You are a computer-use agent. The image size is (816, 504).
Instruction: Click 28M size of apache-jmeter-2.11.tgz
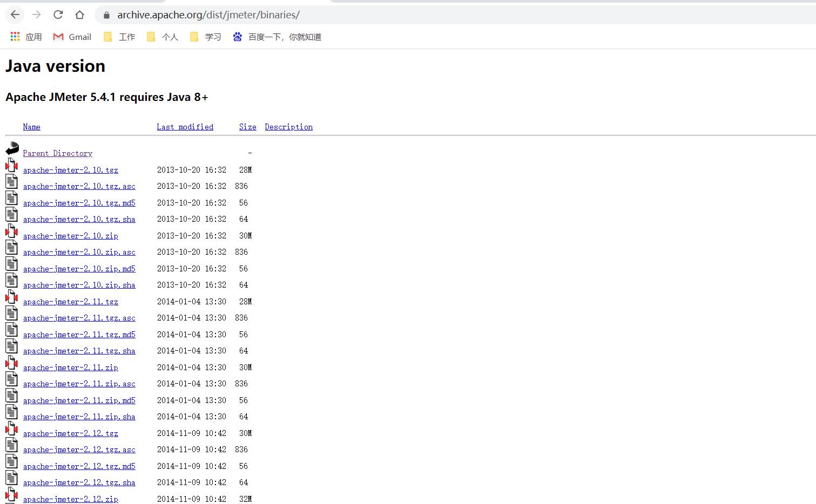[x=245, y=302]
